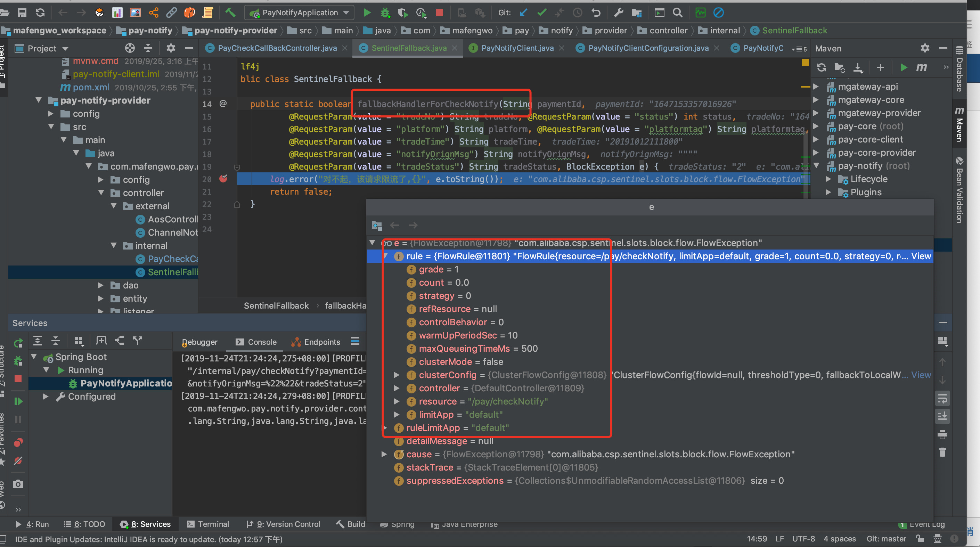Open the Database side panel
Screen dimensions: 980x547
pyautogui.click(x=959, y=69)
